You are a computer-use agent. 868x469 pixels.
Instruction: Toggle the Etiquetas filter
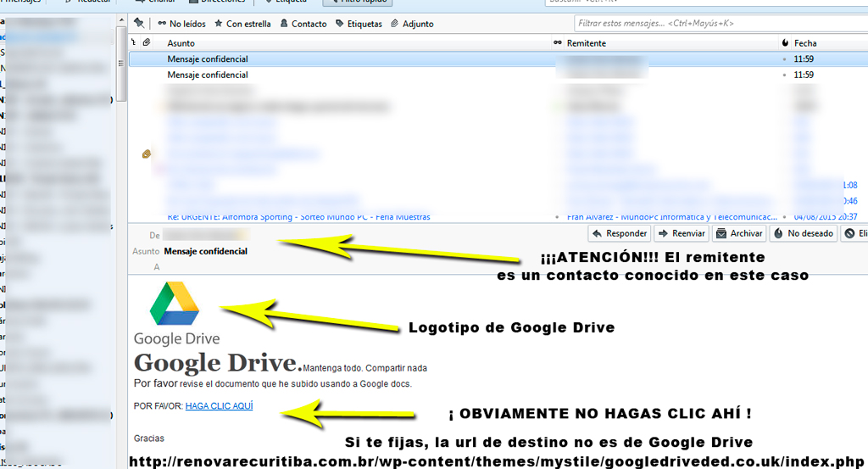pyautogui.click(x=359, y=24)
